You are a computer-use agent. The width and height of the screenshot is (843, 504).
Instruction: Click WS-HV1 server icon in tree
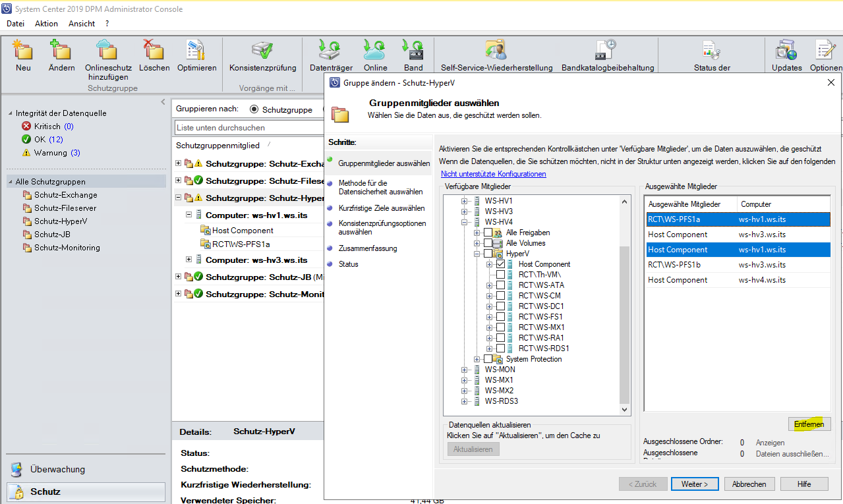477,201
